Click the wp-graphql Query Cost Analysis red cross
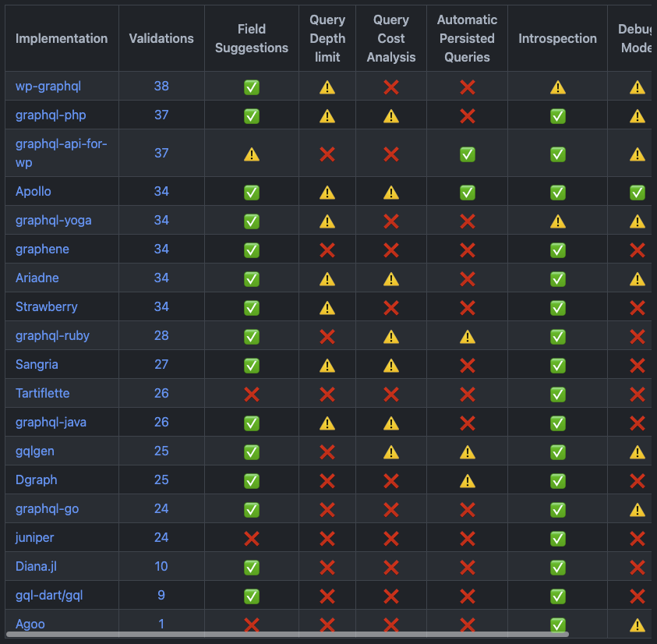 click(x=391, y=87)
